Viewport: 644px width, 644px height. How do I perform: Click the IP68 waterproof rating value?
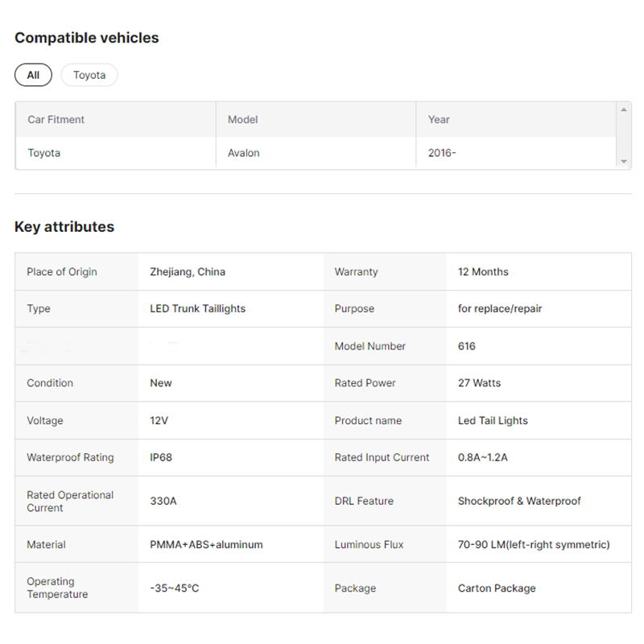[x=161, y=457]
